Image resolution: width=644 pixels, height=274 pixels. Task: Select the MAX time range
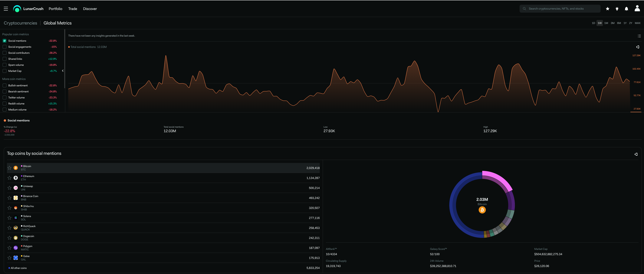[x=638, y=23]
